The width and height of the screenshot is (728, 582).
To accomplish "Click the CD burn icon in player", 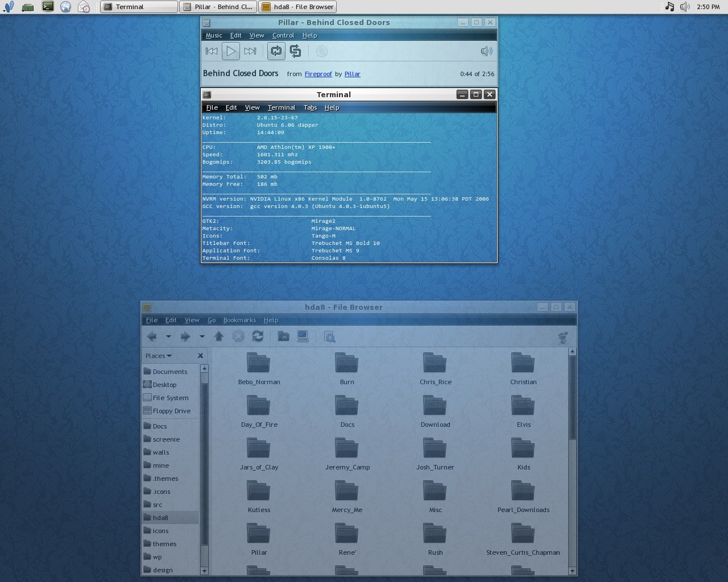I will (322, 51).
